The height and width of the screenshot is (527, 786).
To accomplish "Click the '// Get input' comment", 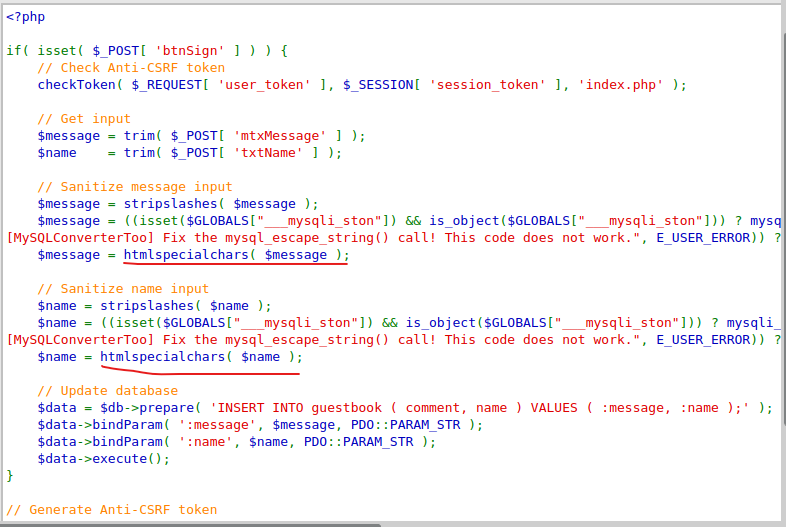I will click(84, 119).
